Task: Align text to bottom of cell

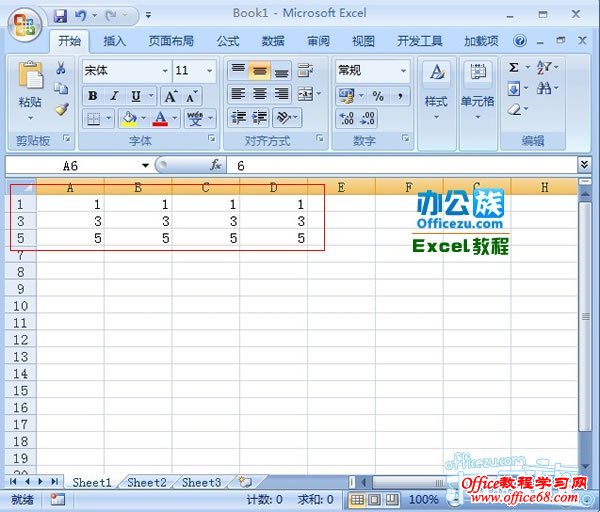Action: coord(281,71)
